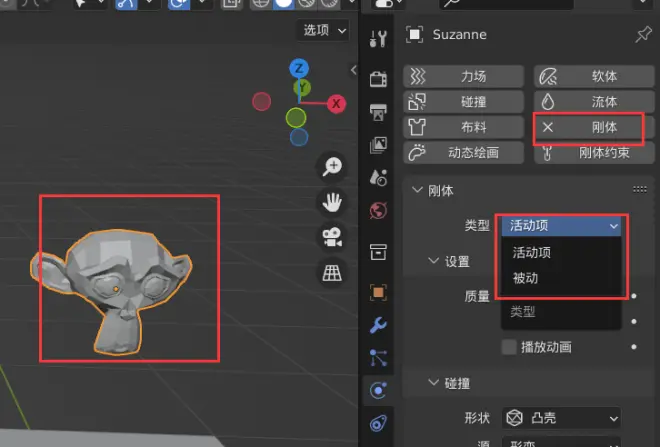660x447 pixels.
Task: Open the Object Constraints properties tab
Action: pos(378,423)
